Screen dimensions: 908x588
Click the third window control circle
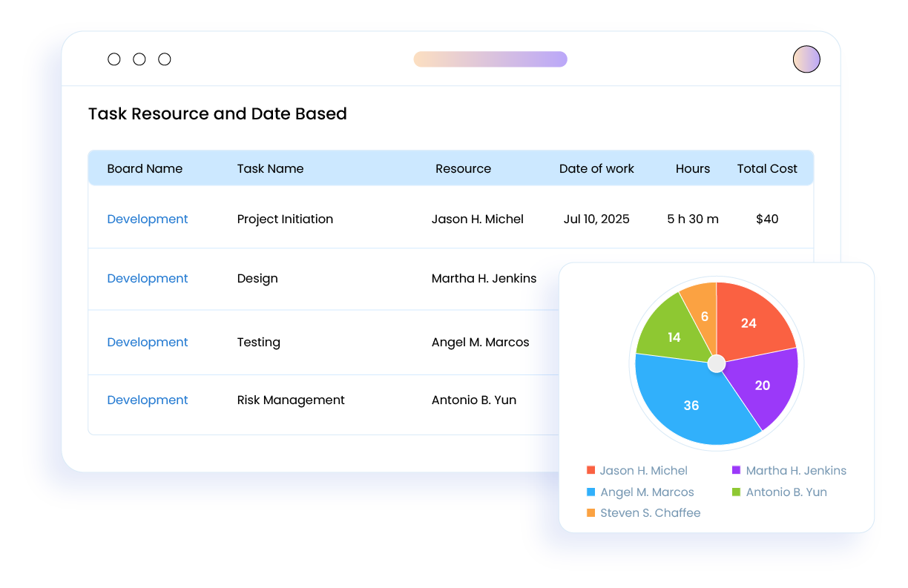pyautogui.click(x=165, y=59)
